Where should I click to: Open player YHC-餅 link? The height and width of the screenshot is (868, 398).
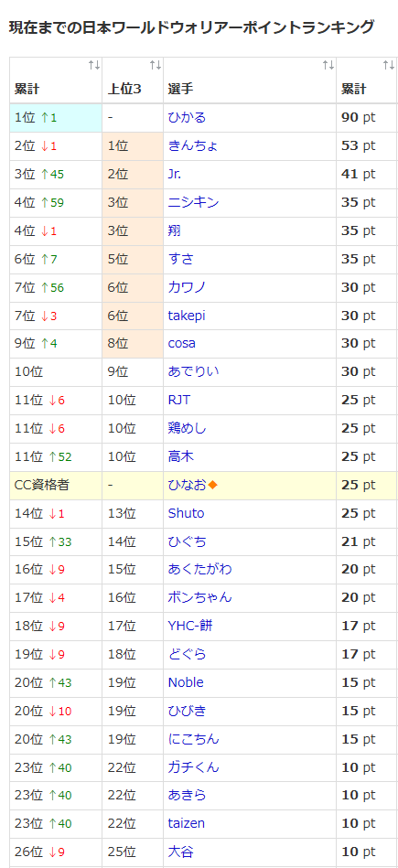(190, 626)
